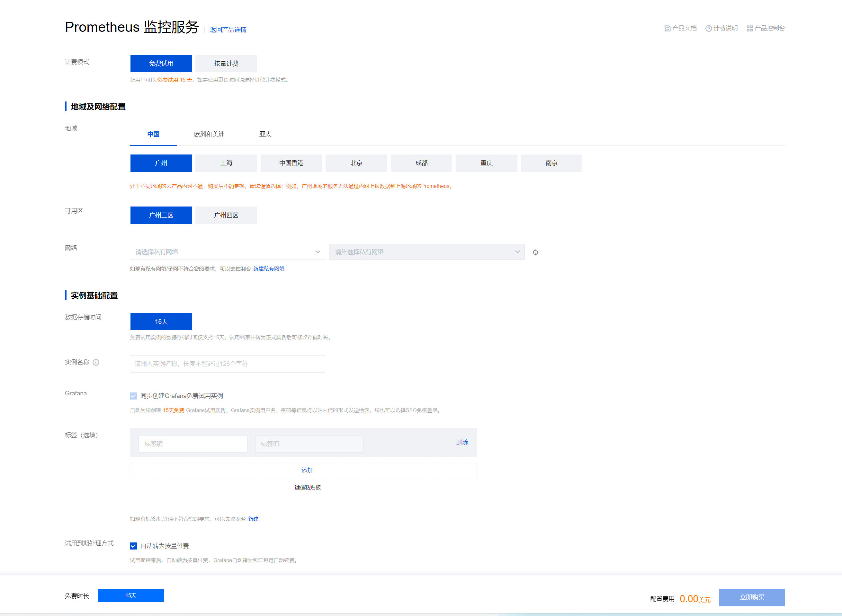
Task: Open 新建私有网络 link
Action: coord(269,269)
